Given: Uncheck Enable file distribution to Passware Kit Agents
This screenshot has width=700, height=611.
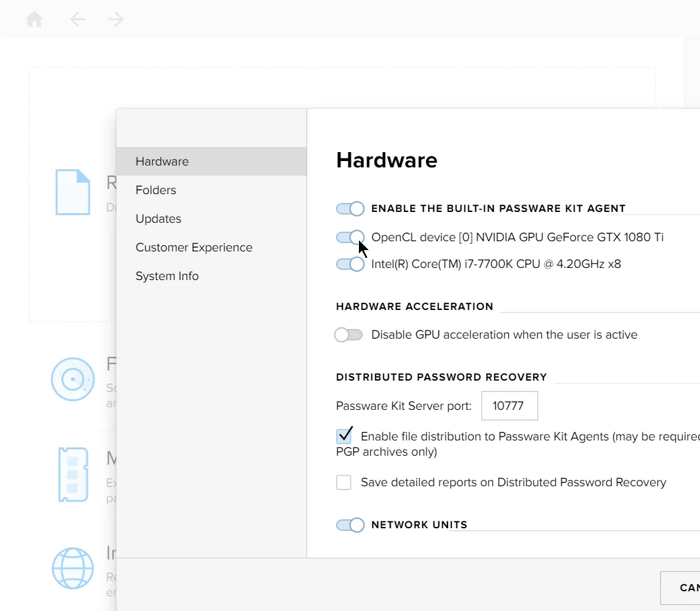Looking at the screenshot, I should (344, 437).
